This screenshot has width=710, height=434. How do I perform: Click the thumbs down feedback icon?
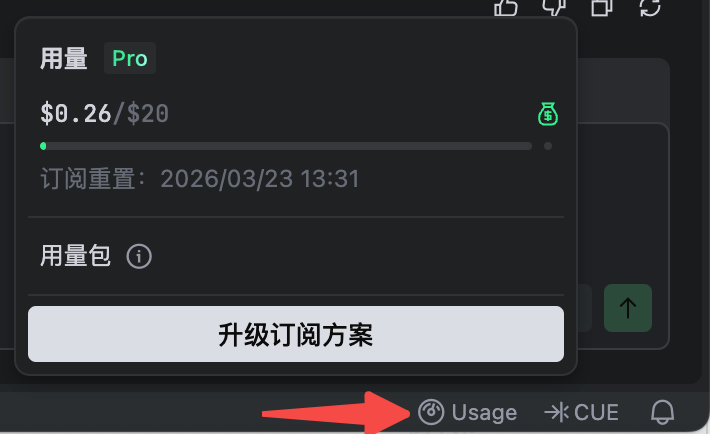(x=554, y=7)
